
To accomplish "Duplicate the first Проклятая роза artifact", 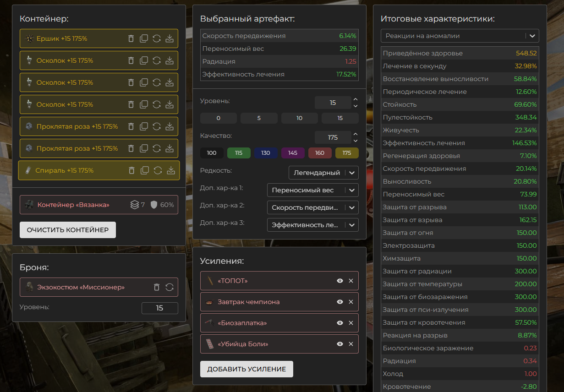I will coord(144,126).
